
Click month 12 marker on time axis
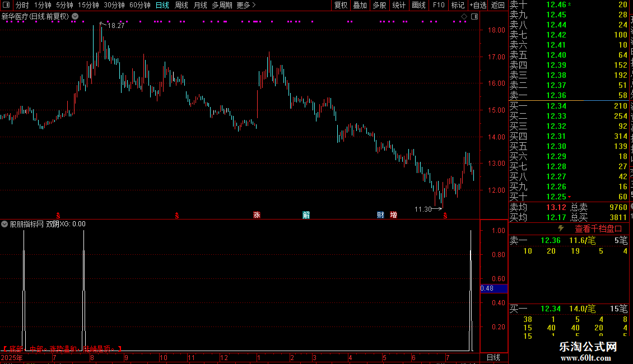[224, 357]
